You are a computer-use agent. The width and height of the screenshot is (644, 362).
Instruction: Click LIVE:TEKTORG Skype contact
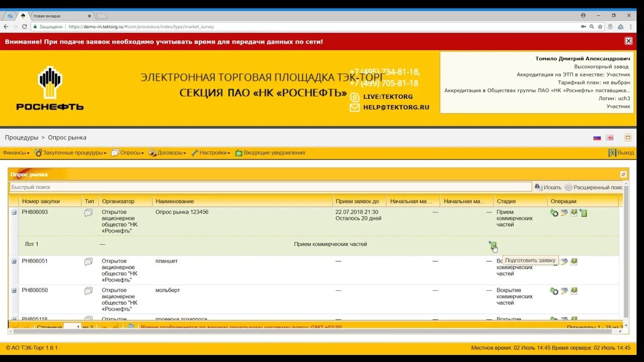pos(388,97)
